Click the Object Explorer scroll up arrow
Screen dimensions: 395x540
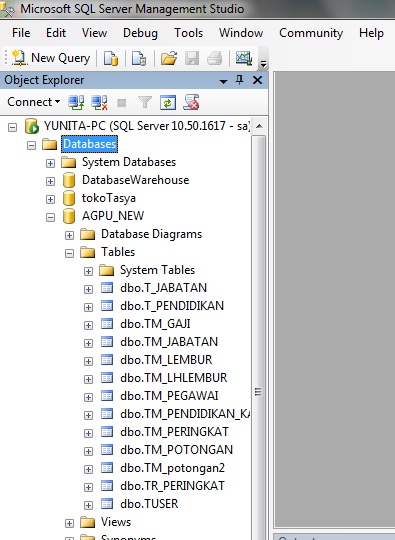point(259,126)
